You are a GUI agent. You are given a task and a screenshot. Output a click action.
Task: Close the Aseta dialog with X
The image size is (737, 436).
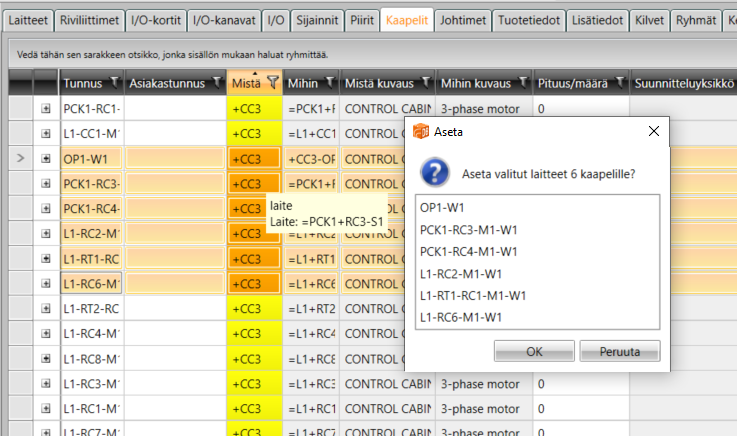tap(654, 131)
